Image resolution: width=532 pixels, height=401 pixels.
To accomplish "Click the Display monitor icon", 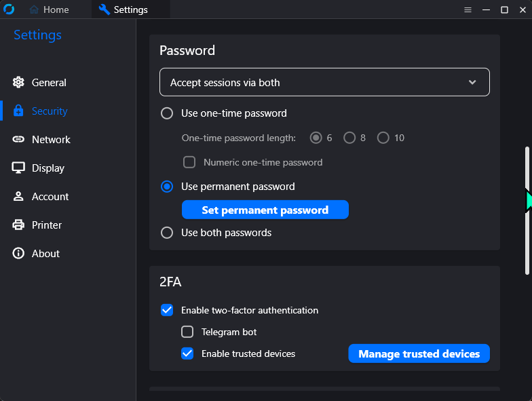I will 18,168.
